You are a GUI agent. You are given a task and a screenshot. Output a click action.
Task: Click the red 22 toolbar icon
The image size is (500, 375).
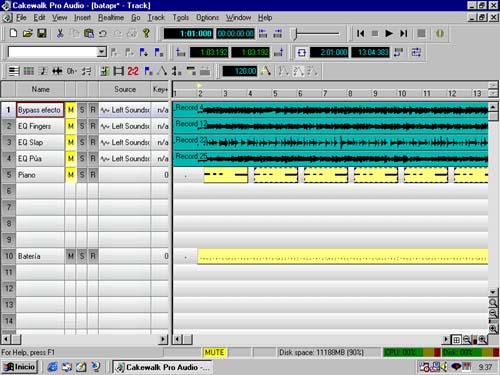click(133, 71)
